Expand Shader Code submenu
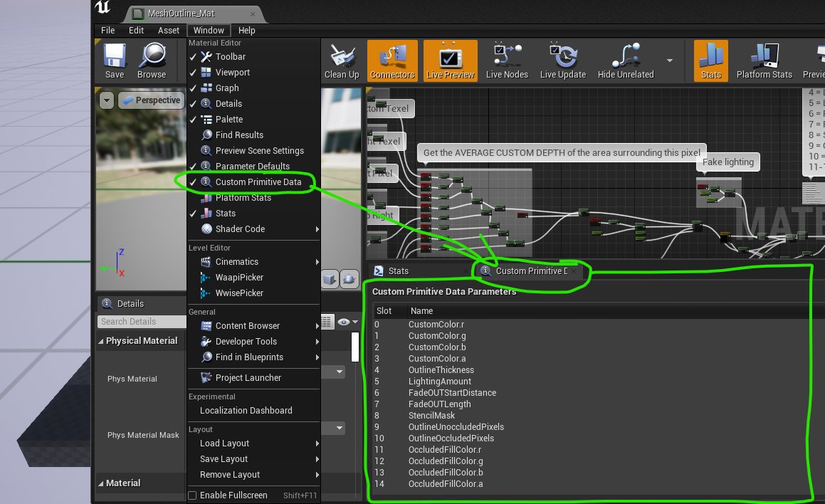Screen dimensions: 825x504 coord(253,229)
